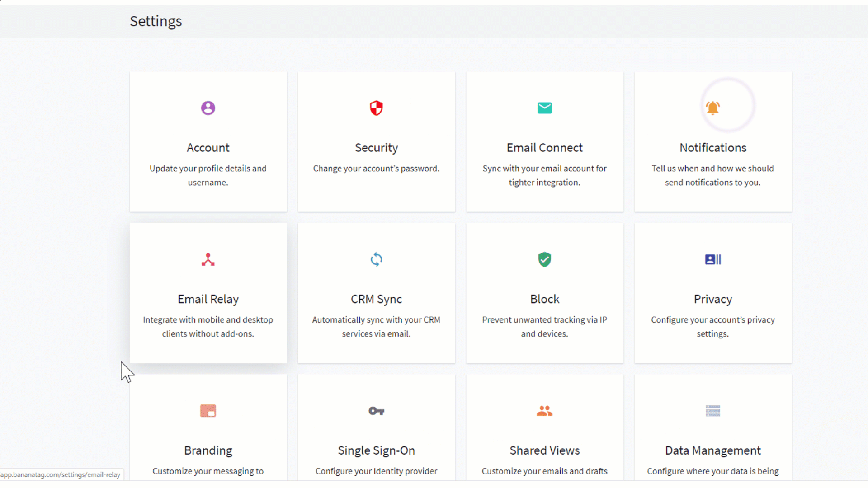Open the Data Management title

tap(712, 450)
